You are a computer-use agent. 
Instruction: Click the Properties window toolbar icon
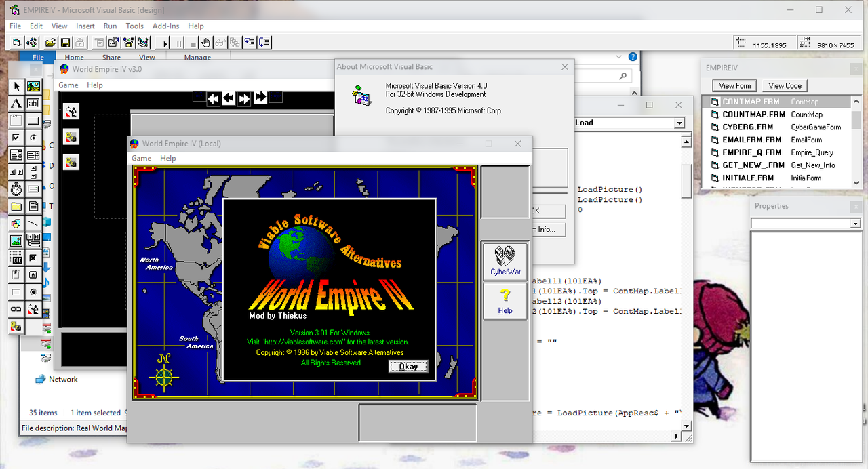[x=113, y=43]
